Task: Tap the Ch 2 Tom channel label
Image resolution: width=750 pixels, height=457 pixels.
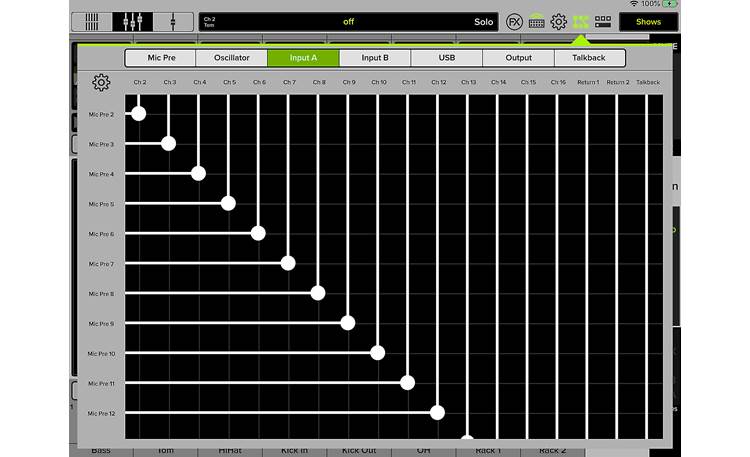Action: click(x=210, y=22)
